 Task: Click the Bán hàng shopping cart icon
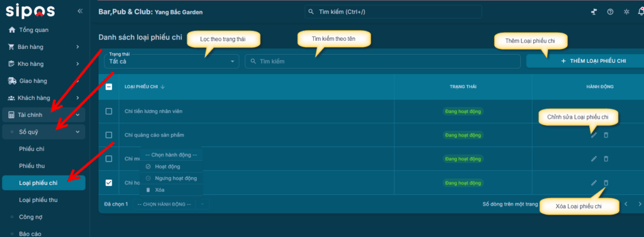pyautogui.click(x=11, y=47)
